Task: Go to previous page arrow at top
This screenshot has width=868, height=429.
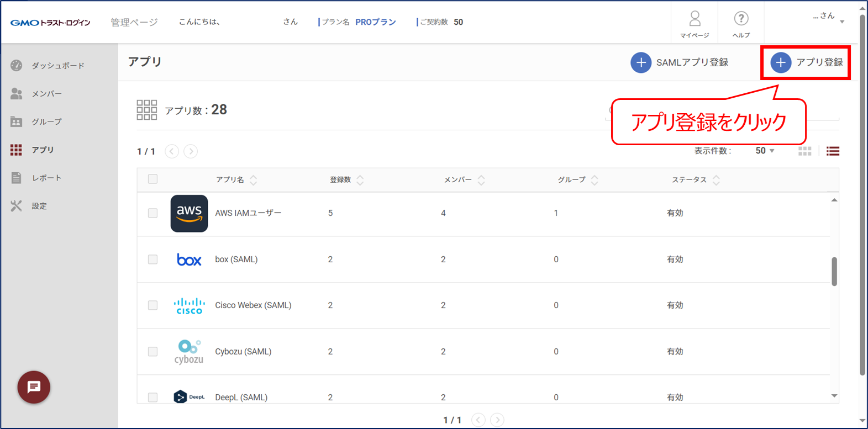Action: 172,151
